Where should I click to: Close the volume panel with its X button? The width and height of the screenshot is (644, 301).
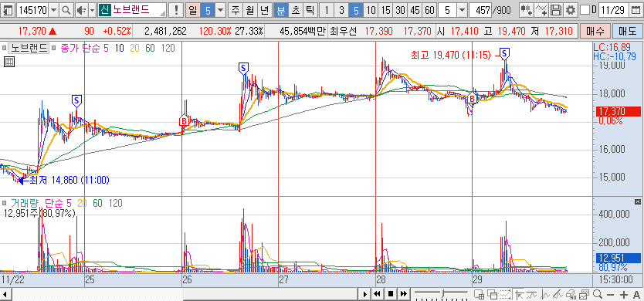click(637, 201)
